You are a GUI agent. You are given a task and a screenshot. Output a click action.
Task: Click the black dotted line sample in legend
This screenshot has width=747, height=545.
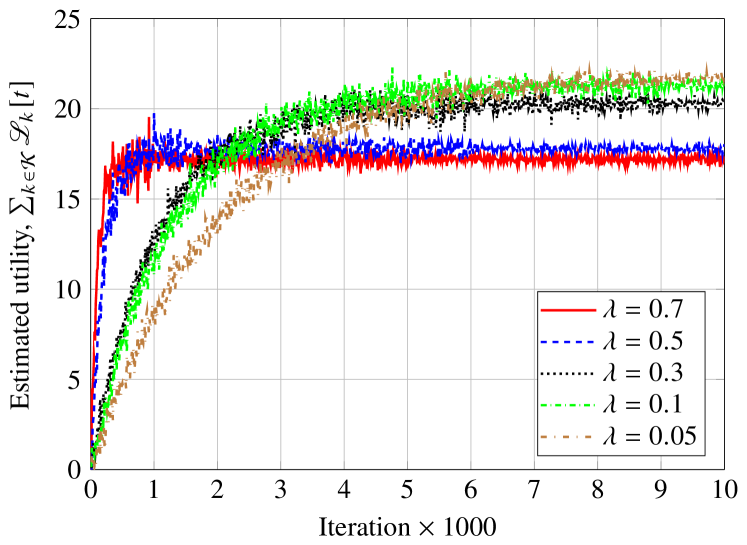coord(568,373)
